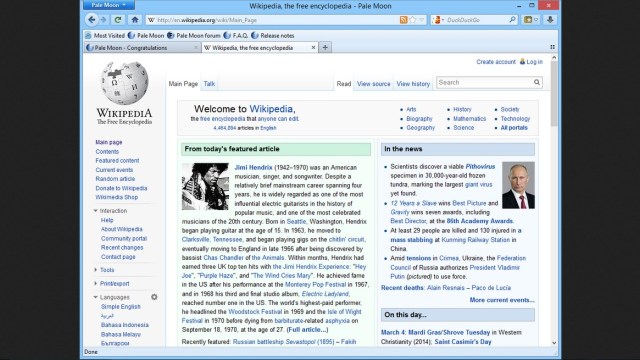
Task: Open the Bookmarks menu toolbar button
Action: tap(530, 20)
